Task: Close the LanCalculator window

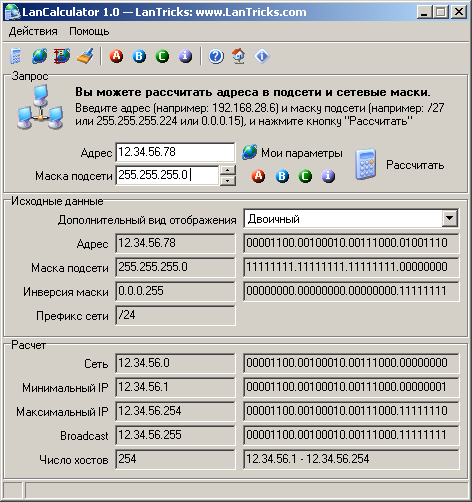Action: 459,12
